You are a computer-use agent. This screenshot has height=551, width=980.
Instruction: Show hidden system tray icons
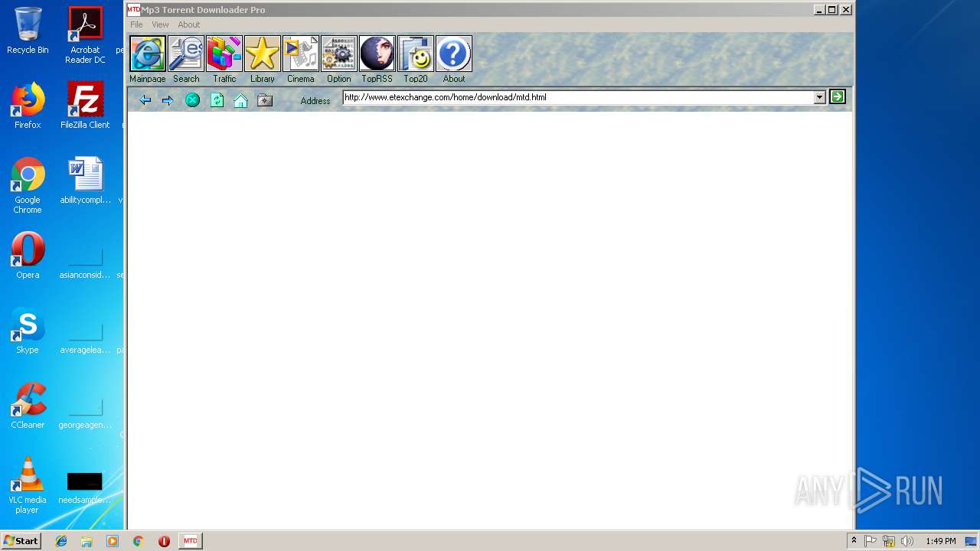point(854,541)
